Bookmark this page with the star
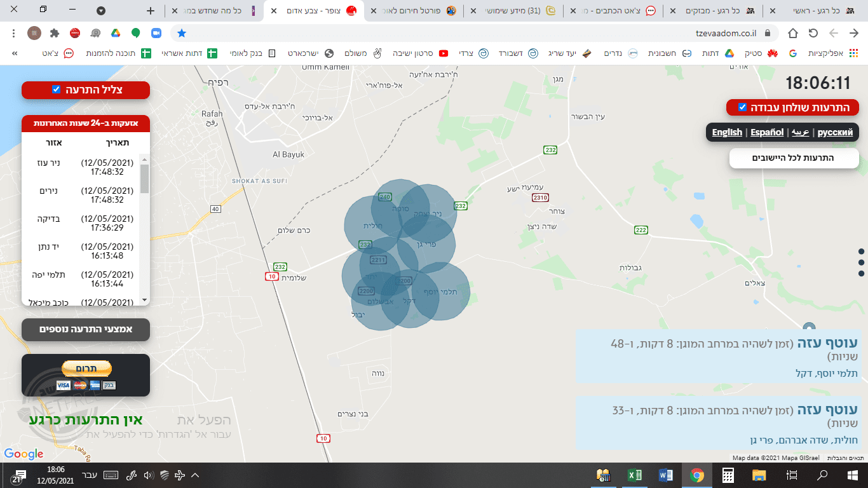The image size is (868, 488). click(x=182, y=33)
